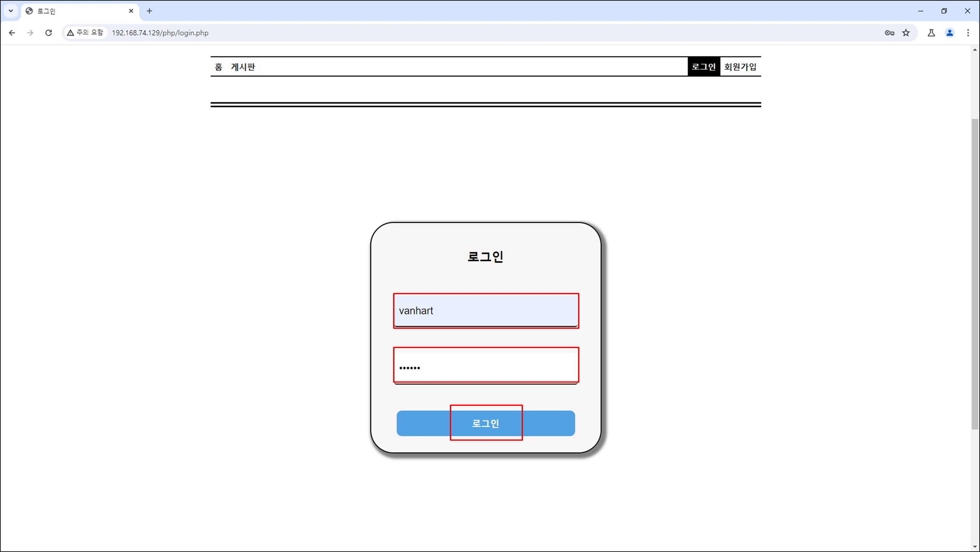The height and width of the screenshot is (552, 980).
Task: Restore down the Chrome window
Action: coord(944,11)
